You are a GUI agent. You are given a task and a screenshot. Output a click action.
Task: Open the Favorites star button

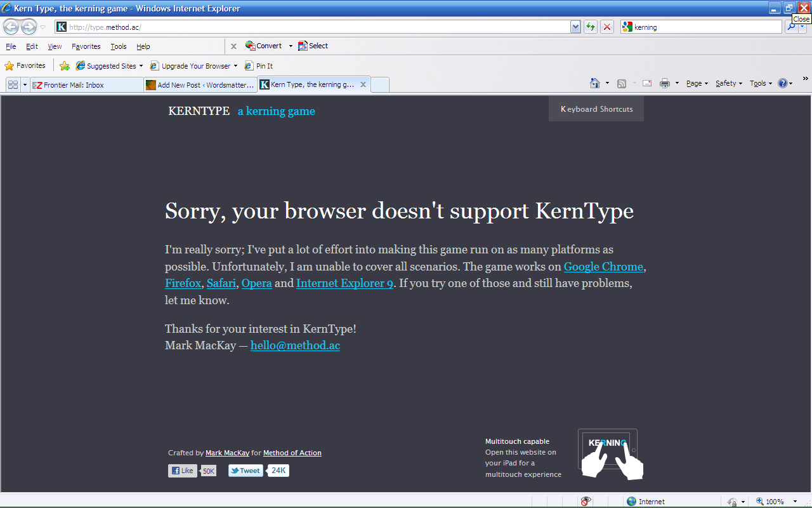click(25, 65)
